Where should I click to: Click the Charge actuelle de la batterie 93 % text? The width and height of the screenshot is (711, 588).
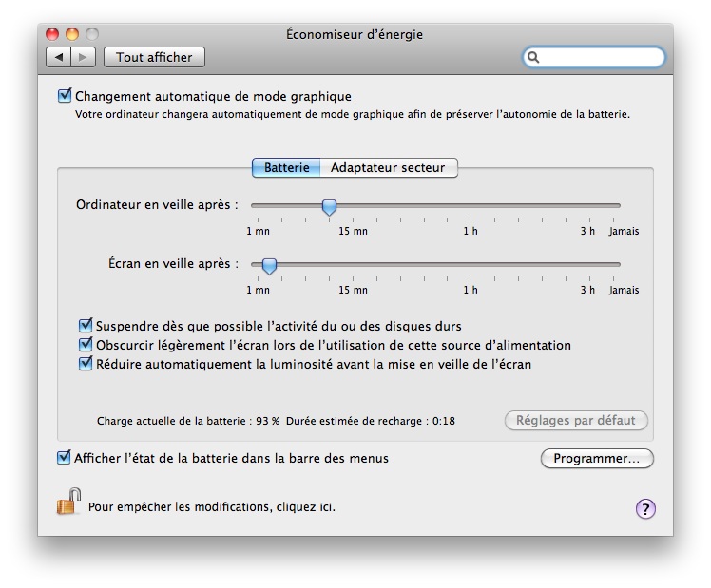click(187, 421)
